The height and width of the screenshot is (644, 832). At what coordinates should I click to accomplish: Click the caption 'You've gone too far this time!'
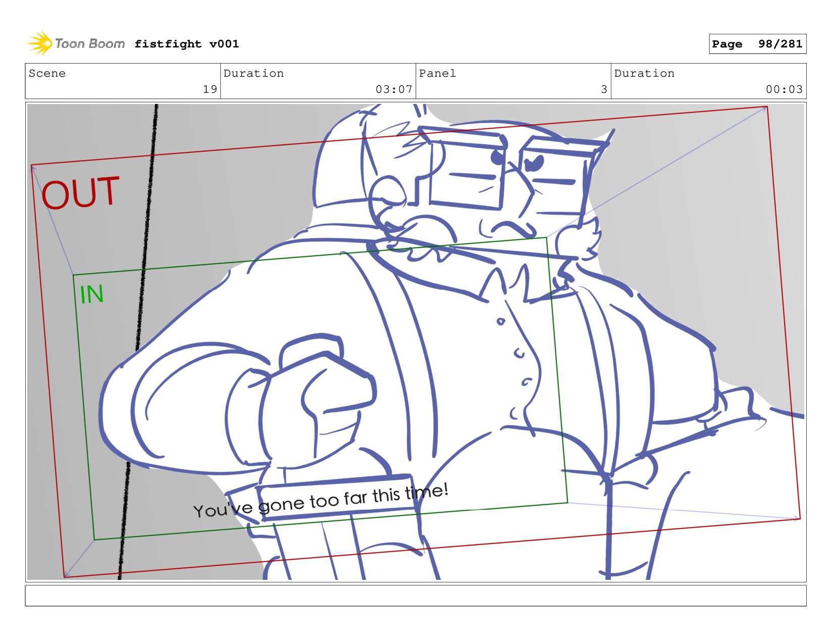(321, 501)
